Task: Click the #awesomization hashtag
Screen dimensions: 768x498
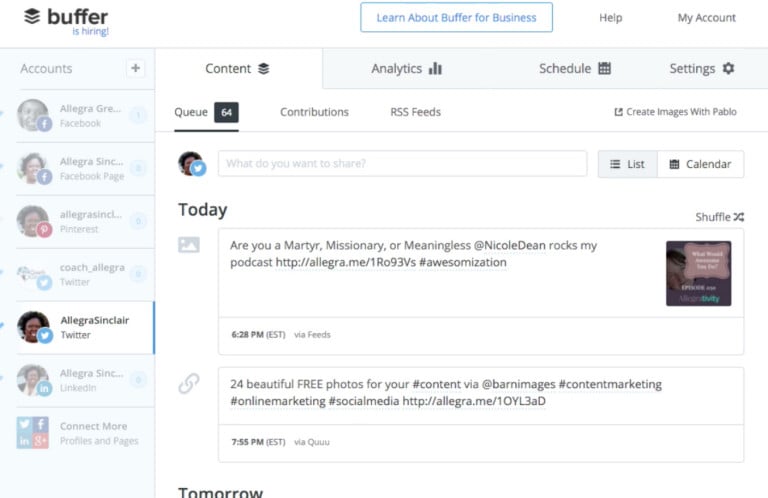Action: point(463,262)
